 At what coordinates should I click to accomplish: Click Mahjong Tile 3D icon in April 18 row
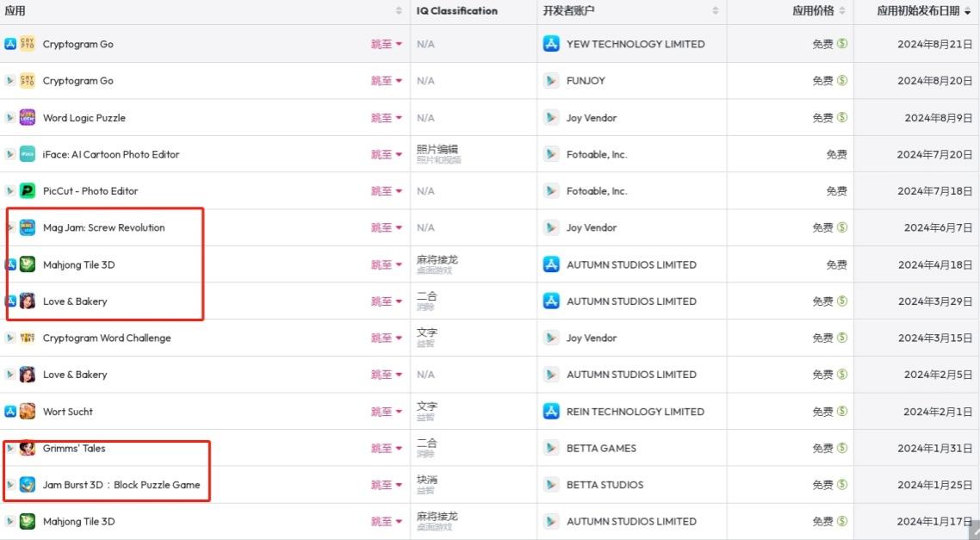(x=28, y=264)
